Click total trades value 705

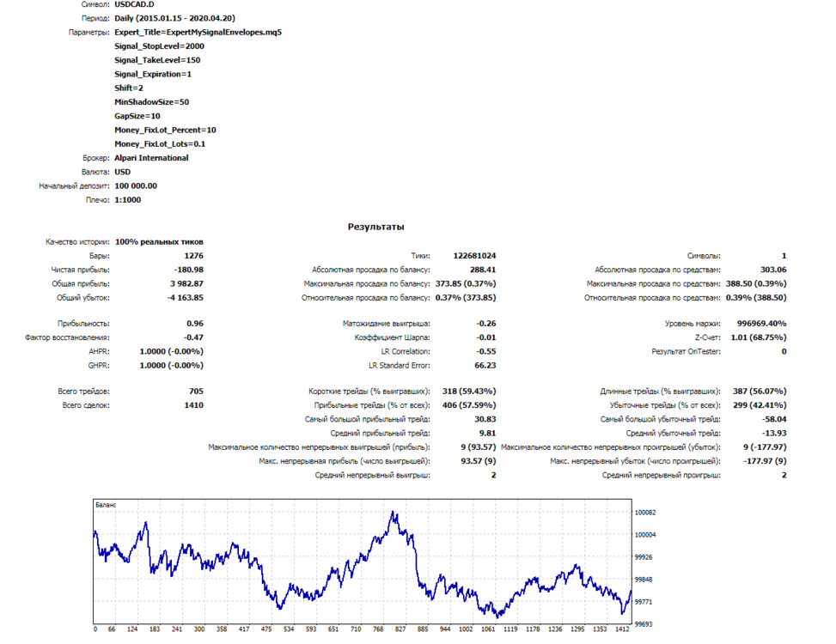coord(196,391)
